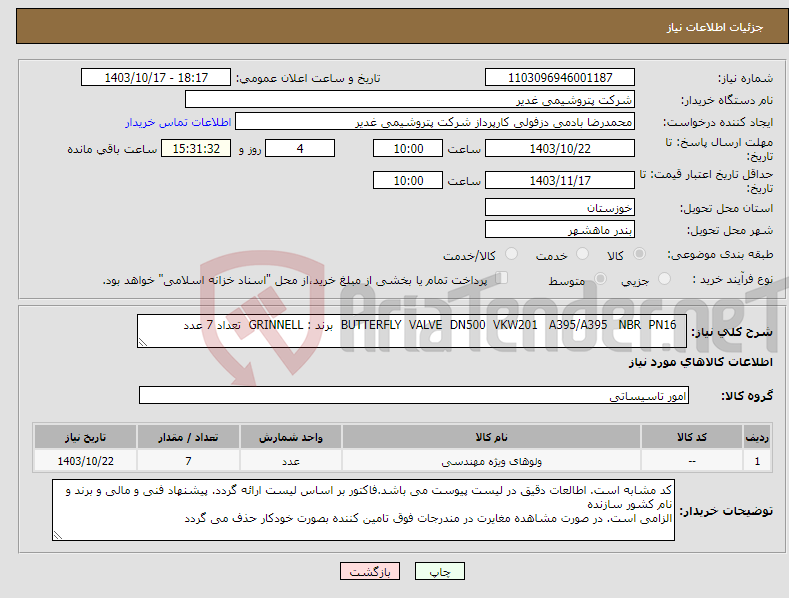Click the اطلاعات کالاهای مورد نیاز section heading
Viewport: 789px width, 598px height.
700,362
